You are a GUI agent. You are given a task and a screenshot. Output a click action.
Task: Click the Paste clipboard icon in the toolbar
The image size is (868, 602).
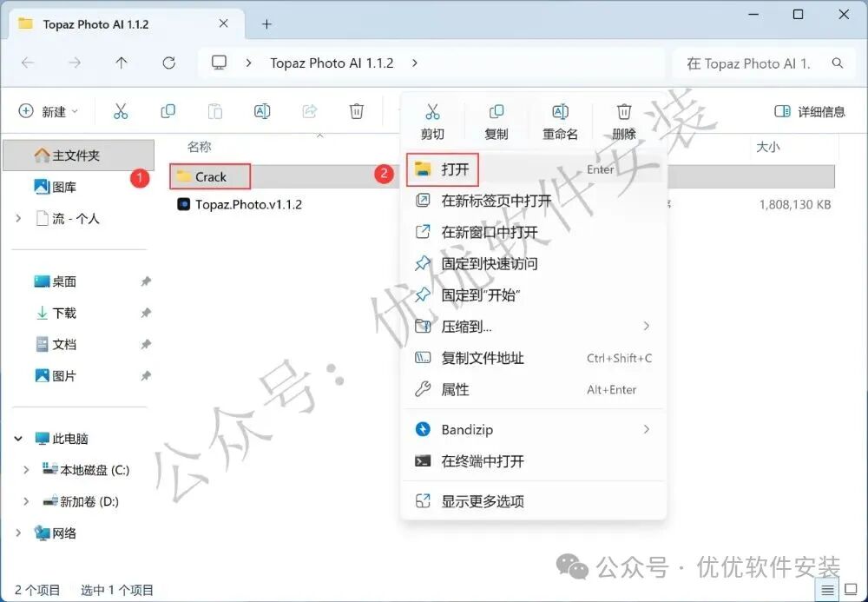click(x=214, y=111)
